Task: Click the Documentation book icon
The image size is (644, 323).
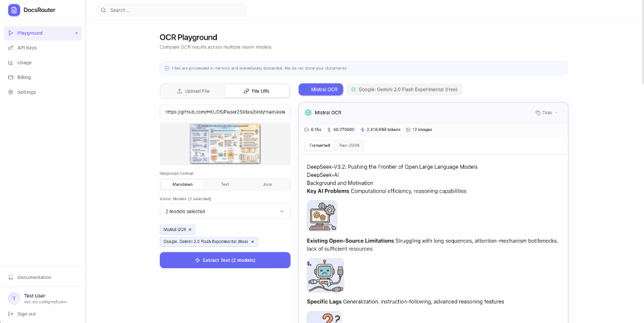Action: (x=11, y=277)
